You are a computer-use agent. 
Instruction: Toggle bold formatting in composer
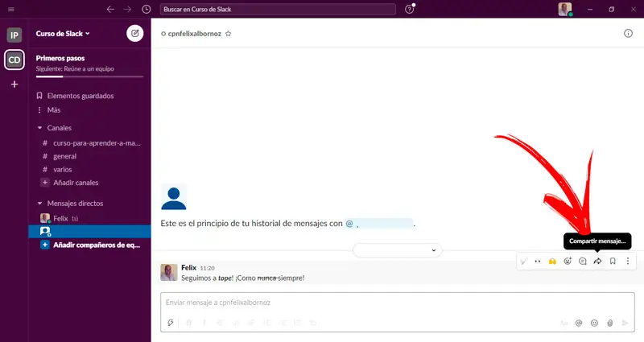[189, 323]
